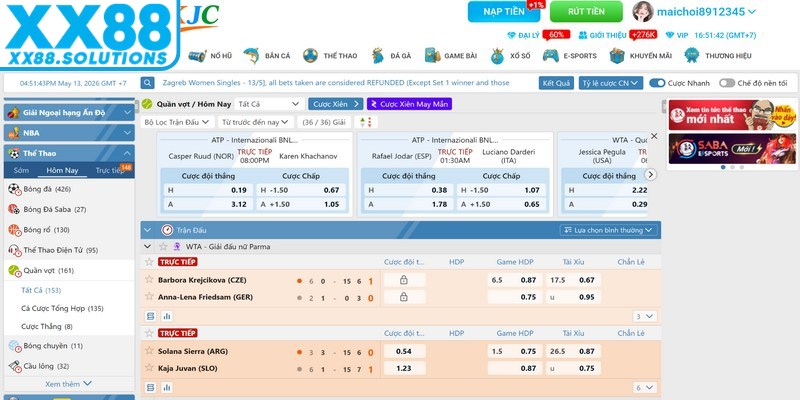Click the second carousel dot under the banners
The height and width of the screenshot is (400, 800).
point(732,167)
